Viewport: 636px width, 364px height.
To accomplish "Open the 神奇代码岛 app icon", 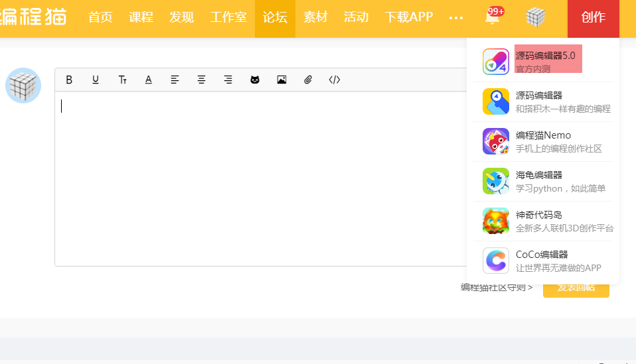I will 496,221.
